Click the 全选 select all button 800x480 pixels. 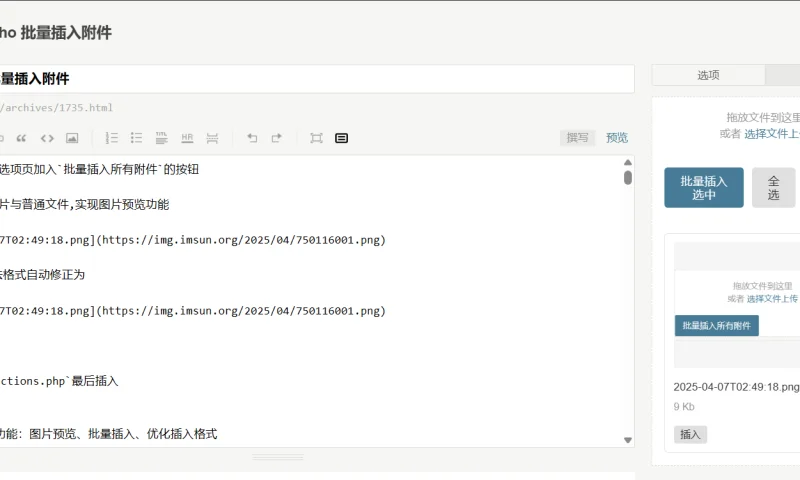(x=773, y=187)
